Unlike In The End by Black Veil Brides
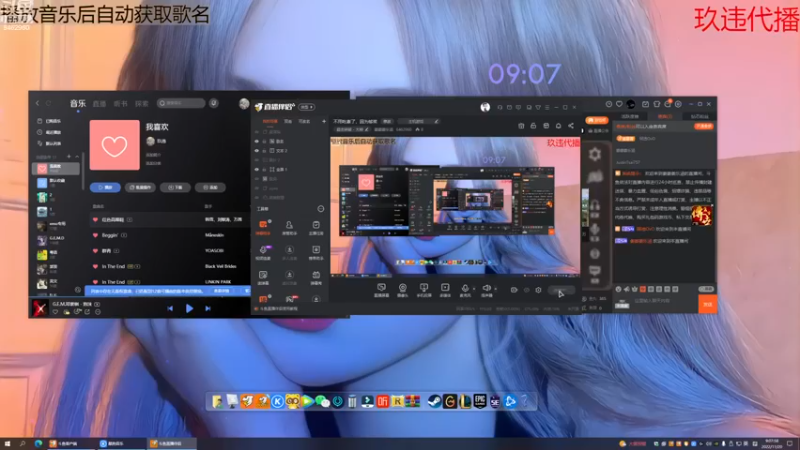This screenshot has height=450, width=800. tap(95, 266)
